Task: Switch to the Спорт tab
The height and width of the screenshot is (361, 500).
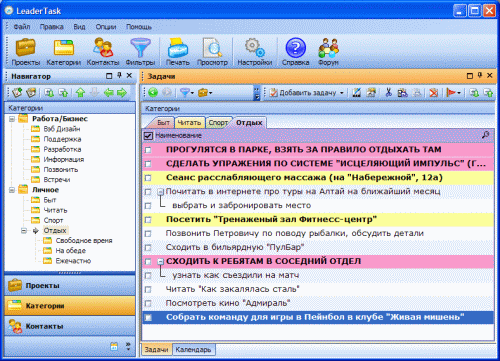Action: tap(218, 123)
